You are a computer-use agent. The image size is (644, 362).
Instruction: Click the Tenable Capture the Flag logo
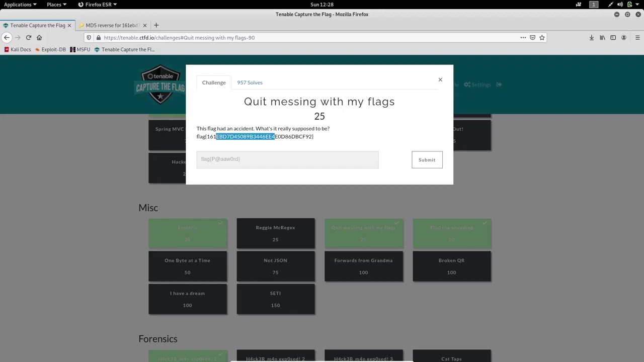[160, 84]
